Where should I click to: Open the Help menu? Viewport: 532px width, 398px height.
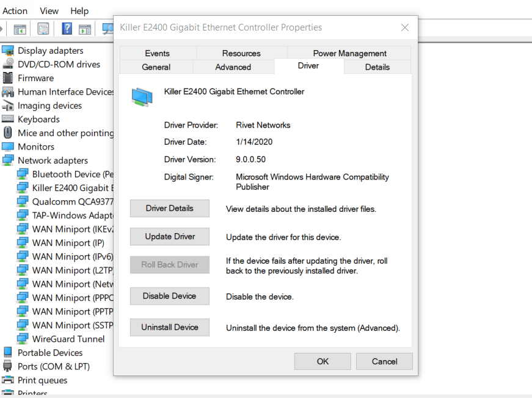[79, 11]
